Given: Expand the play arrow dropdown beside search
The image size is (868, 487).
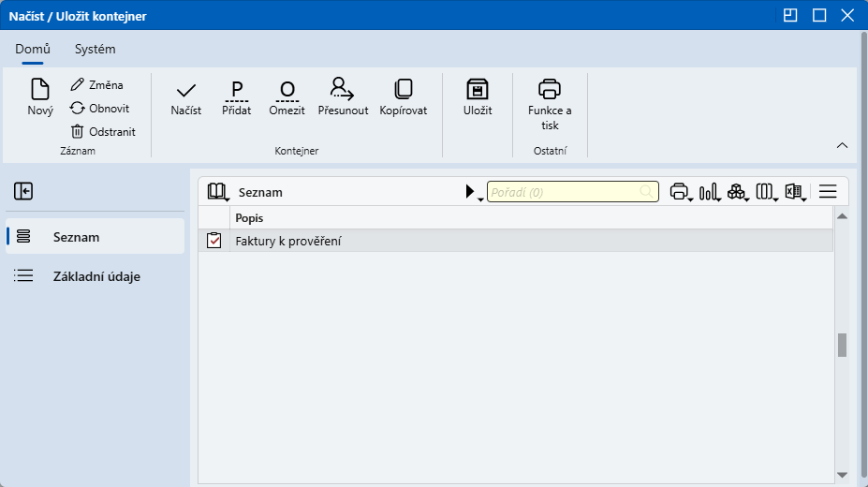Looking at the screenshot, I should pos(474,192).
